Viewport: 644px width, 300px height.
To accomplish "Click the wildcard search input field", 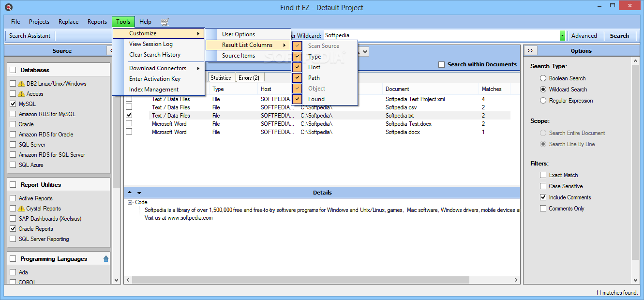I will pos(441,36).
